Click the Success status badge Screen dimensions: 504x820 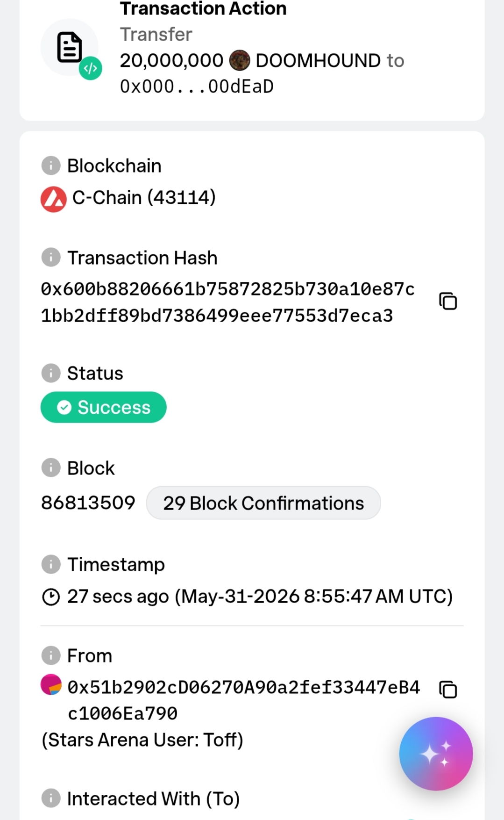[x=104, y=407]
